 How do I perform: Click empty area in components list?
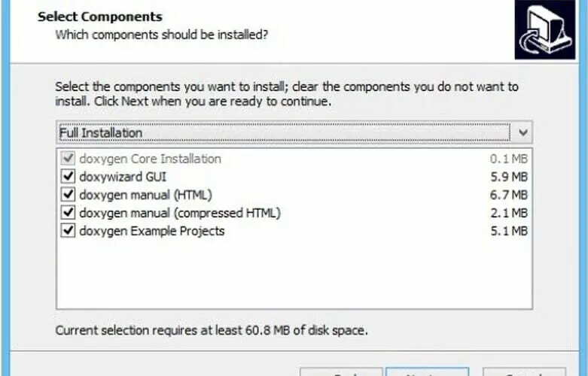coord(294,275)
